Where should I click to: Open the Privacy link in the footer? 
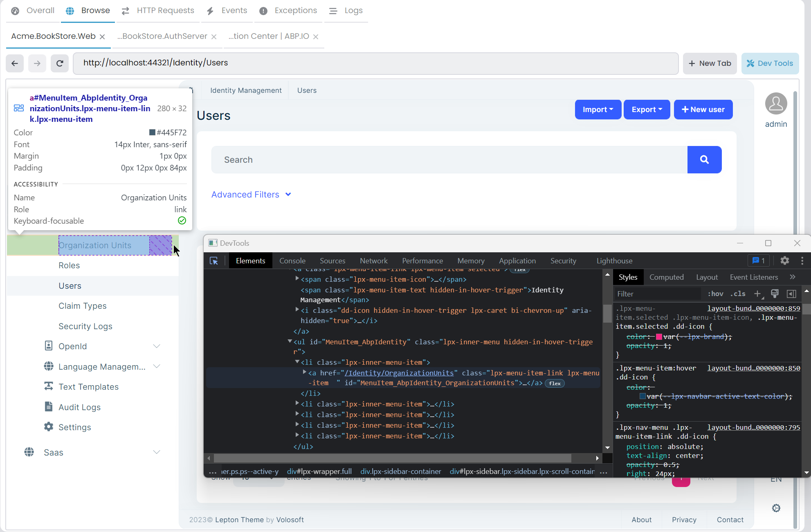pos(684,520)
